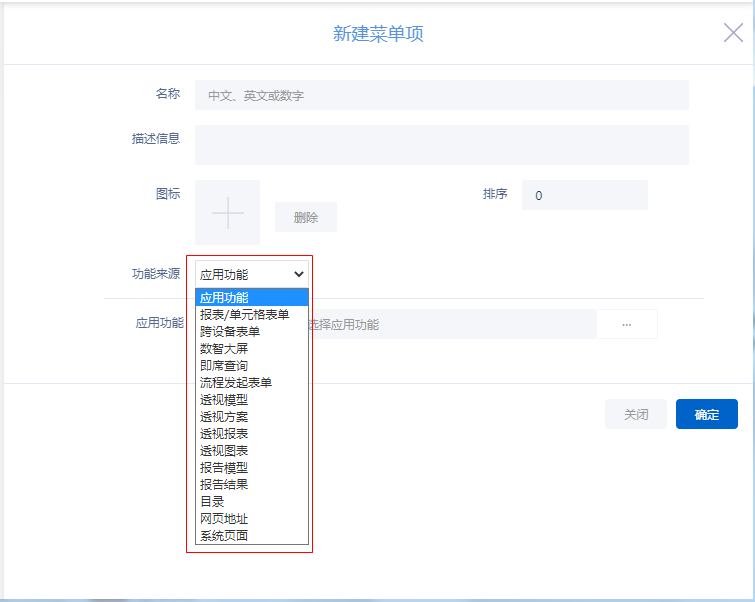Pick 透视报表 in the dropdown
The image size is (755, 602).
coord(224,433)
